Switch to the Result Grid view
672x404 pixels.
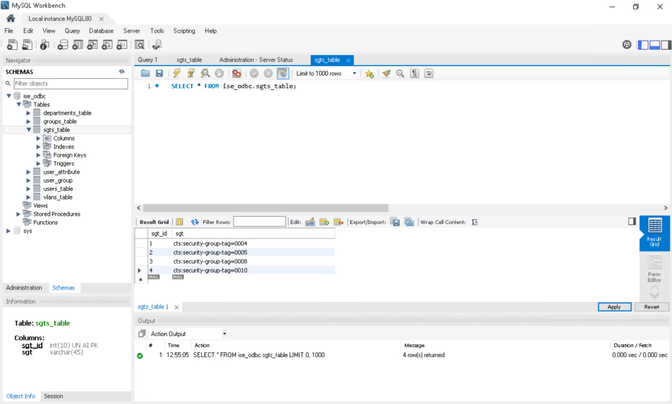pyautogui.click(x=654, y=232)
